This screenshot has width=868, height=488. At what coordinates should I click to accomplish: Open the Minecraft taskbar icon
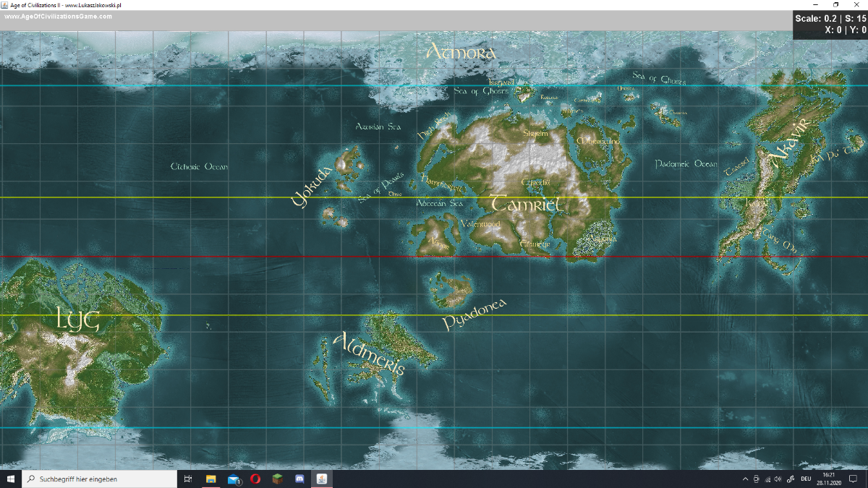277,479
